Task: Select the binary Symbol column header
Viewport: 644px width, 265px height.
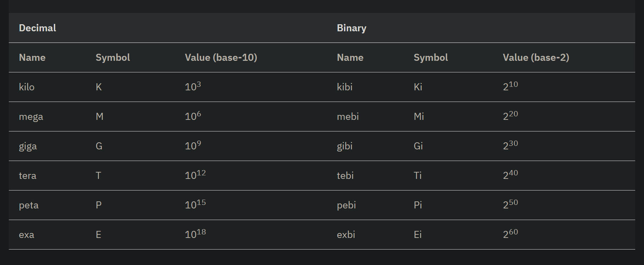Action: [x=431, y=58]
